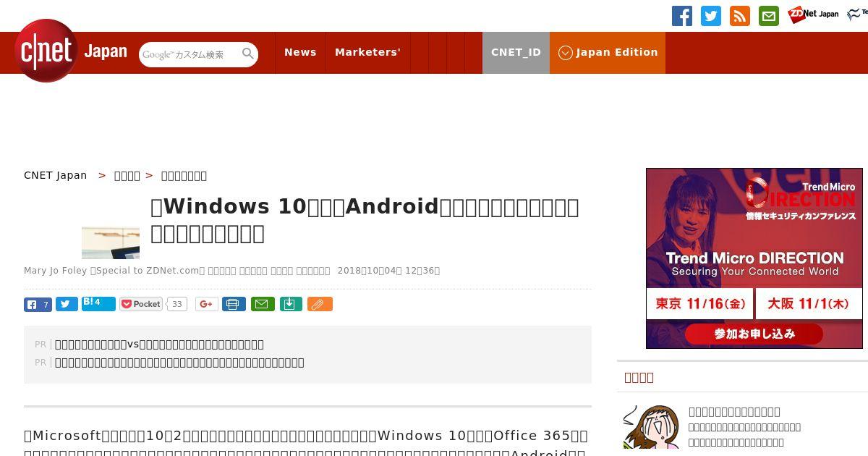868x456 pixels.
Task: Print the article with the printer icon
Action: pyautogui.click(x=234, y=304)
